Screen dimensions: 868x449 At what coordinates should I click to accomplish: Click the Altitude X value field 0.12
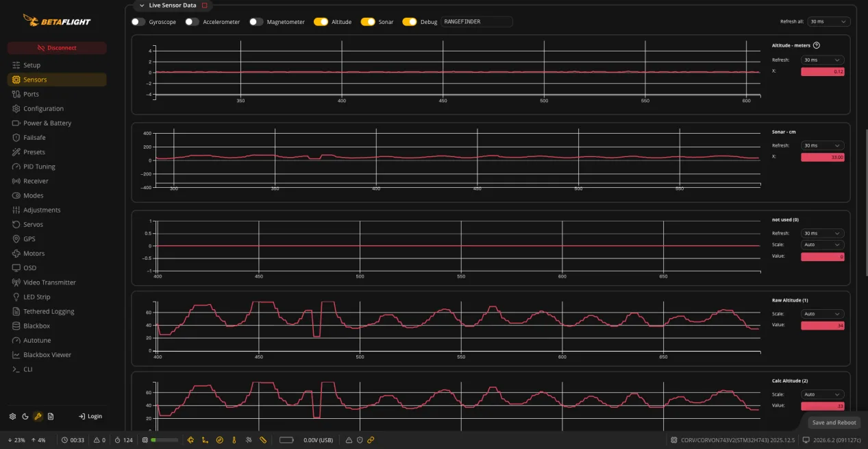pos(823,72)
